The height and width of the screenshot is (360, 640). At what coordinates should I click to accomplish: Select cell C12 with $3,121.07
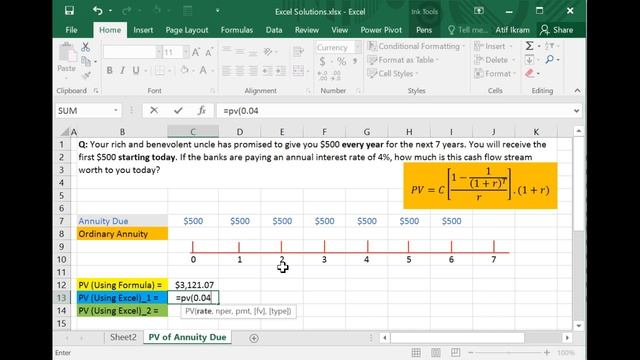193,285
